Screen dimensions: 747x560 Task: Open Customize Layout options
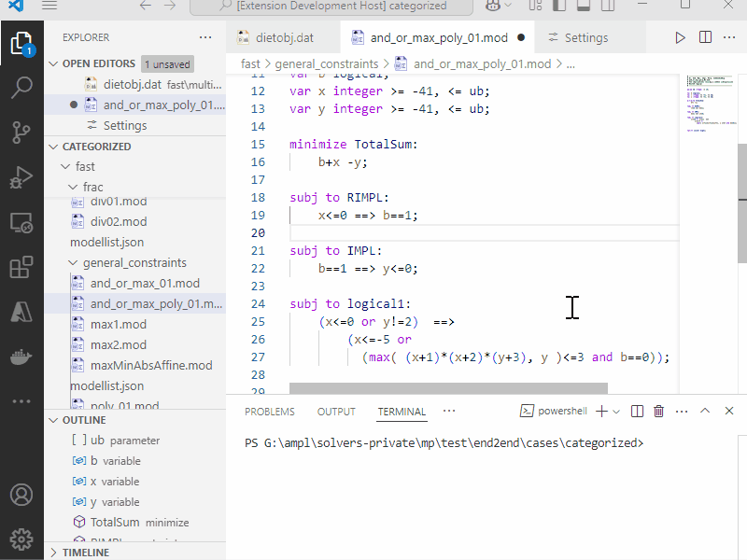(535, 6)
